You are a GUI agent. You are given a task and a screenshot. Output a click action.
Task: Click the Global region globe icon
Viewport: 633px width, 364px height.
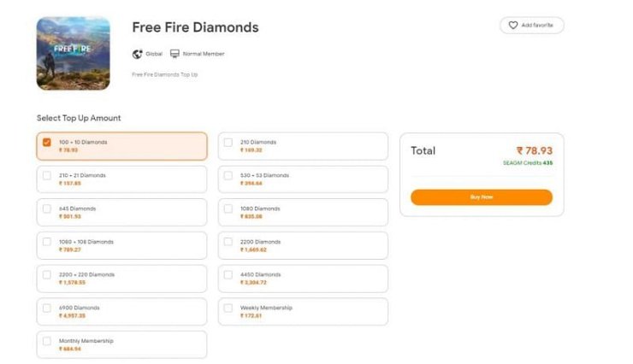click(138, 54)
